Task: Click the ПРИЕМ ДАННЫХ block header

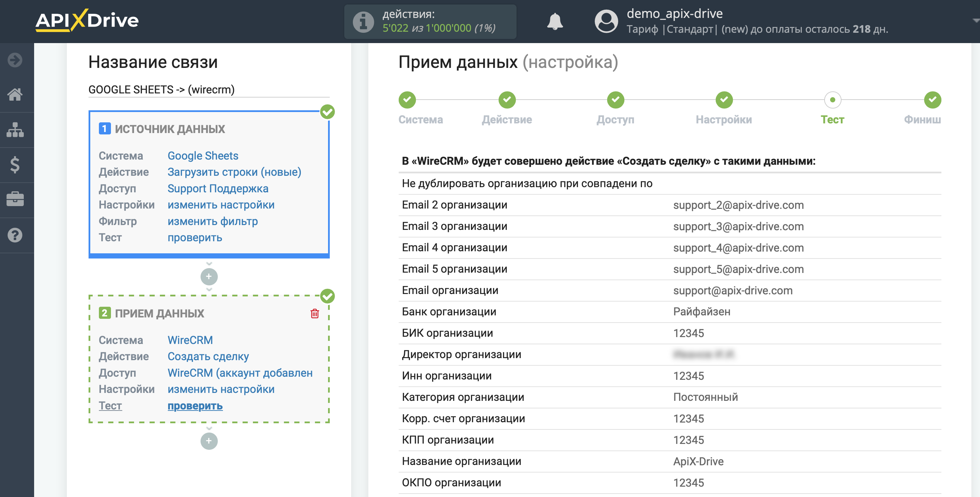Action: (x=160, y=313)
